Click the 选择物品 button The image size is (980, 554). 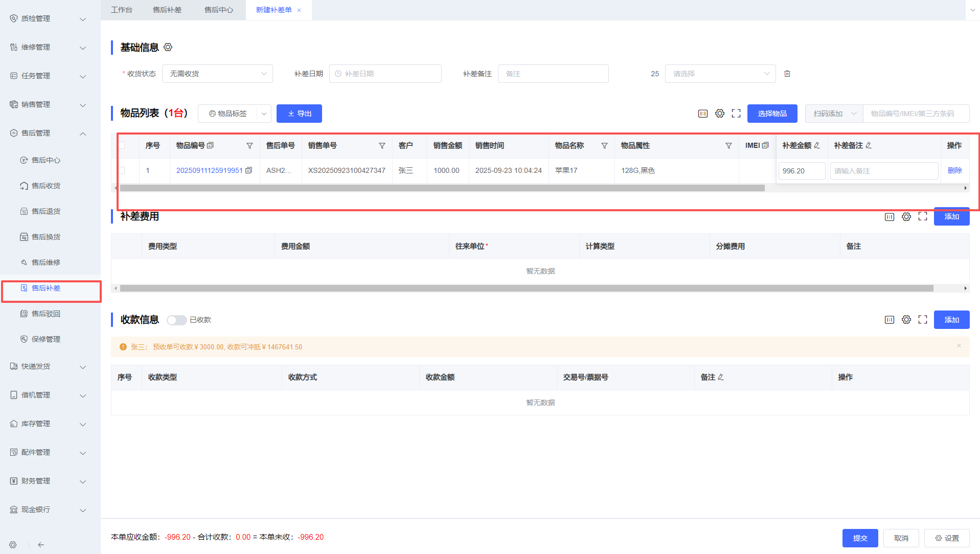[772, 114]
